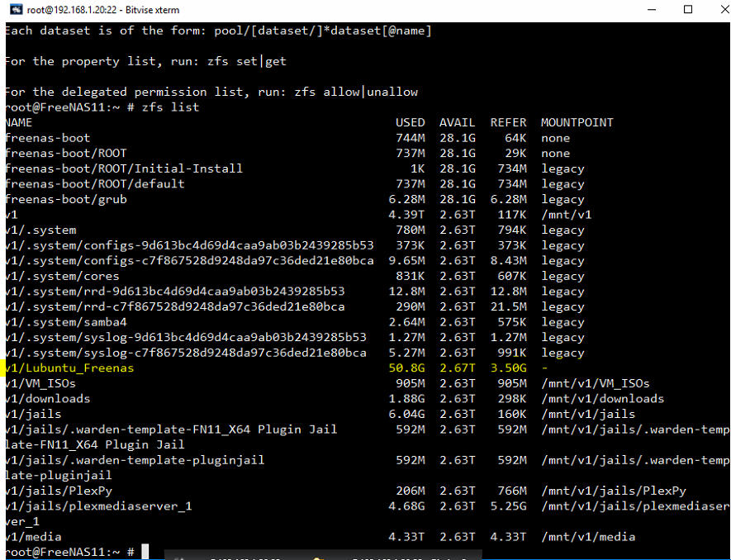Click the syslog-c7f867528 dataset name
The image size is (731, 560).
[186, 353]
